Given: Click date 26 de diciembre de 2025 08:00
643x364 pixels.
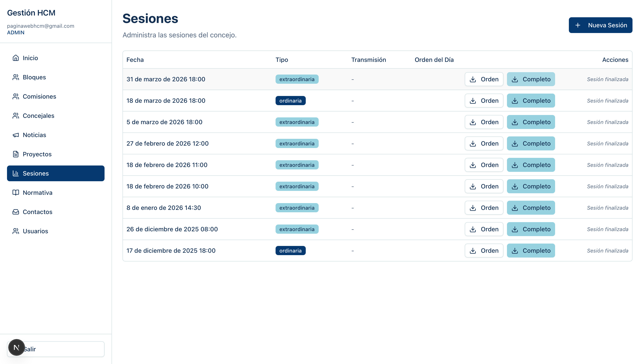Looking at the screenshot, I should (x=172, y=229).
